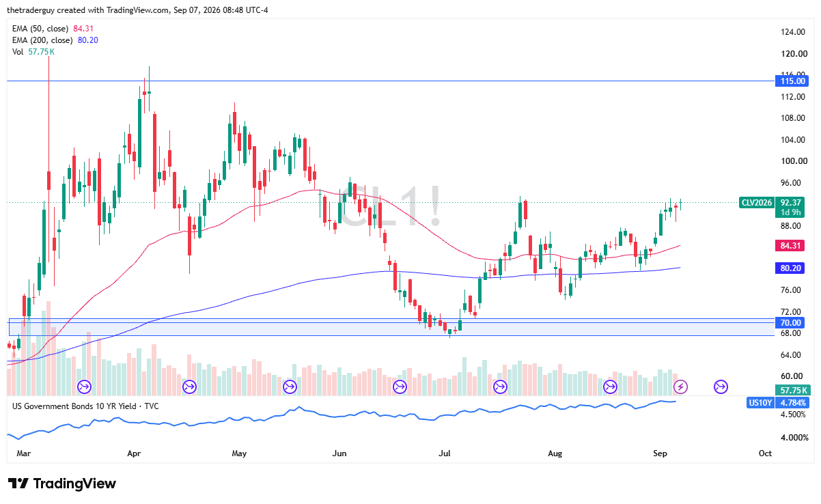Select the Vol indicator legend entry
Image resolution: width=821 pixels, height=504 pixels.
click(x=33, y=51)
